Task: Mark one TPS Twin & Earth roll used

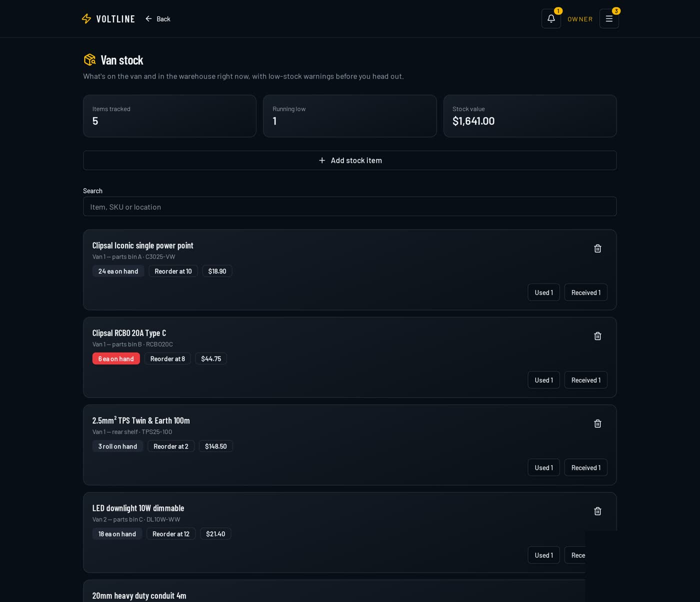Action: point(543,467)
